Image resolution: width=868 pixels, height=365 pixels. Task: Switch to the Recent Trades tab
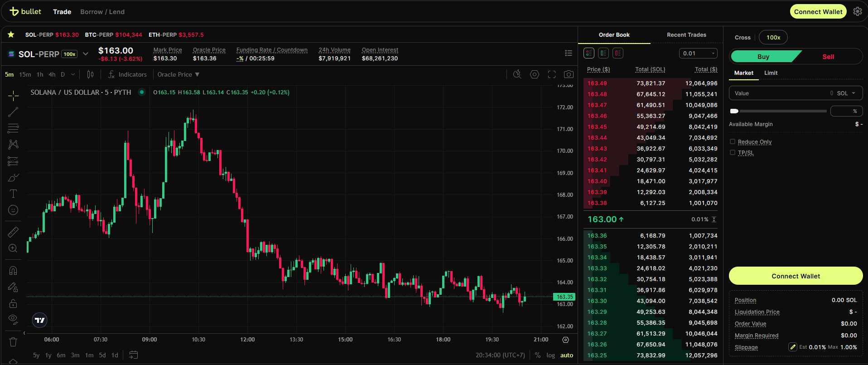(686, 34)
